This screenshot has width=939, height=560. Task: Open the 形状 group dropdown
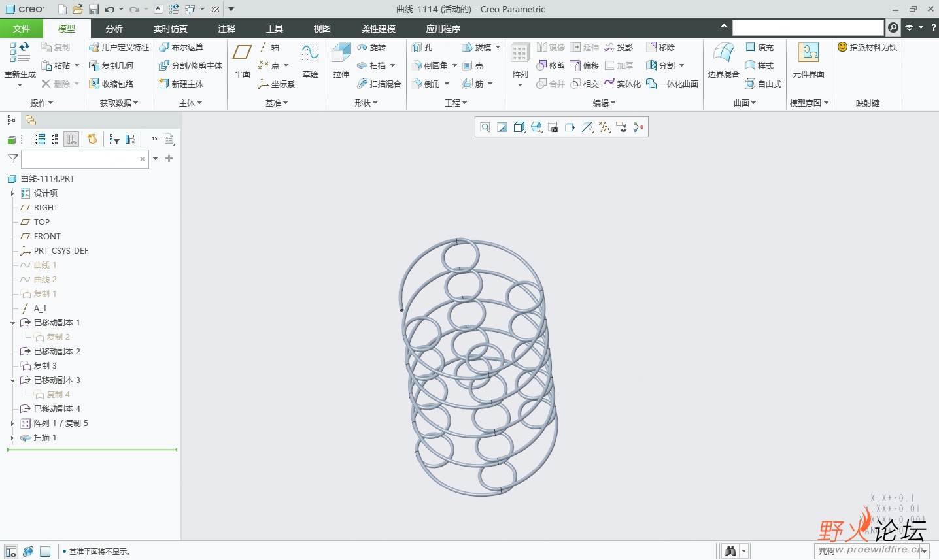[366, 103]
